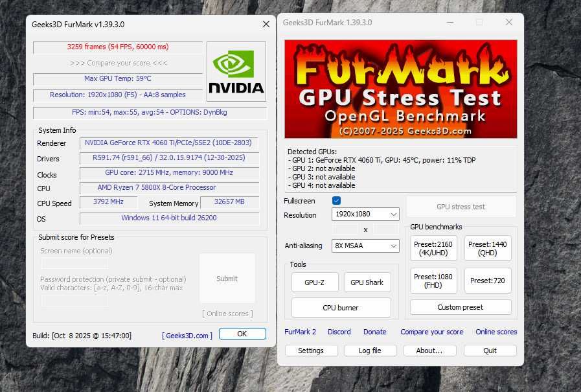This screenshot has width=581, height=392.
Task: Quit FurMark with the Quit button
Action: tap(490, 351)
